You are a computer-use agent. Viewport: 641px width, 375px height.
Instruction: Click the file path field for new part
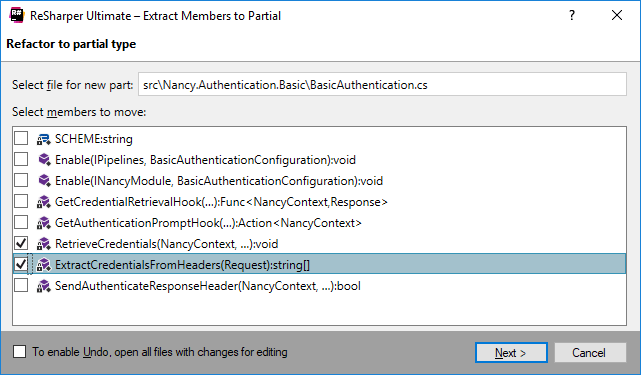coord(382,85)
